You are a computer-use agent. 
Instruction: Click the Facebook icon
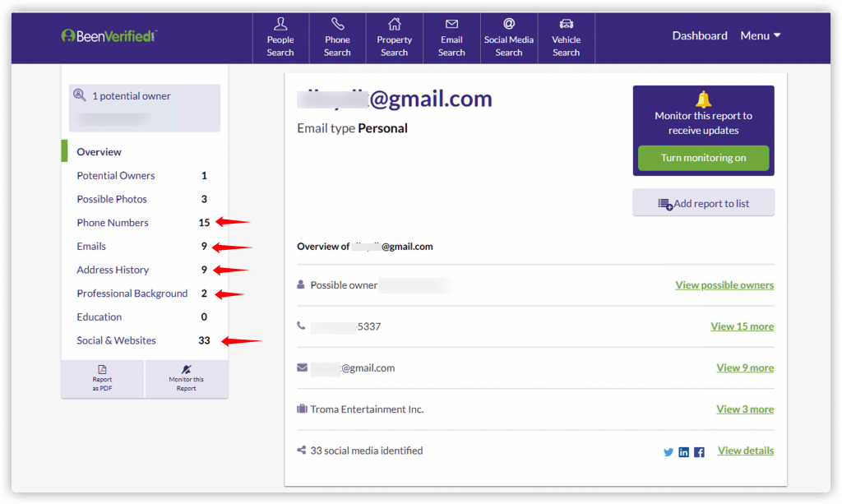(699, 452)
